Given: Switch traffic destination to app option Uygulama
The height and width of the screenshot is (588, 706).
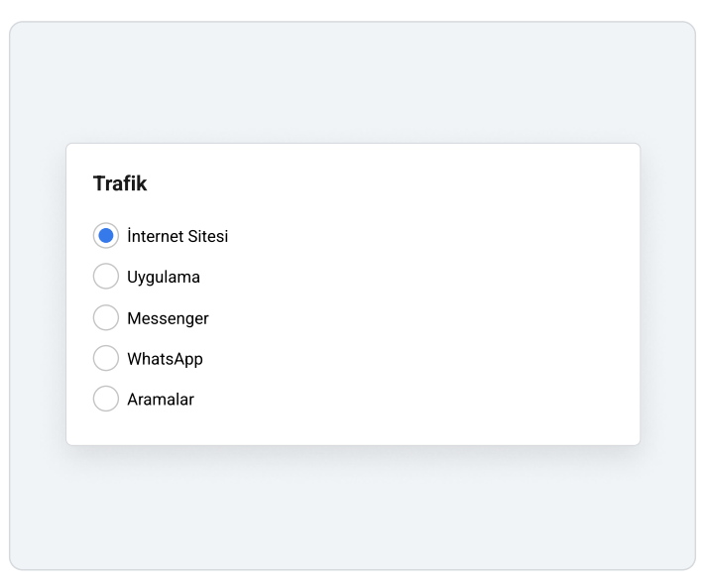Looking at the screenshot, I should tap(106, 276).
